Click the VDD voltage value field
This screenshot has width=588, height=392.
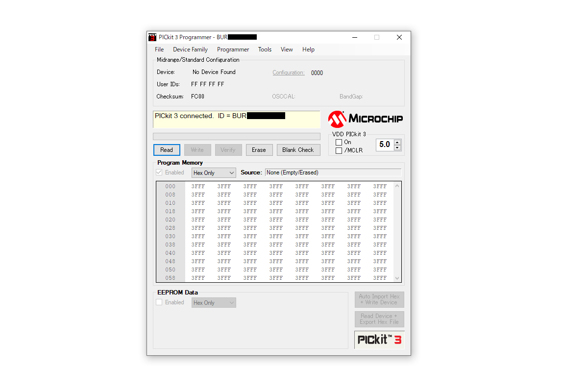(385, 145)
